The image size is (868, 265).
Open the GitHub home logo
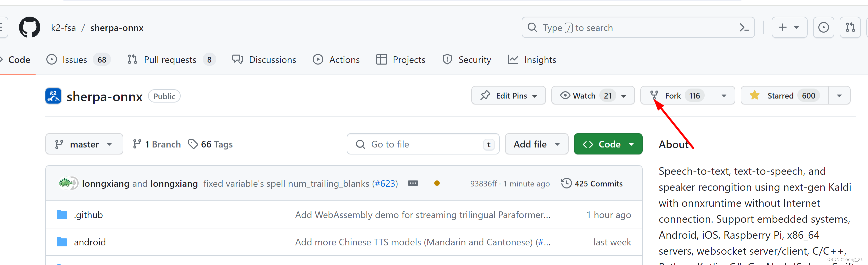point(30,28)
